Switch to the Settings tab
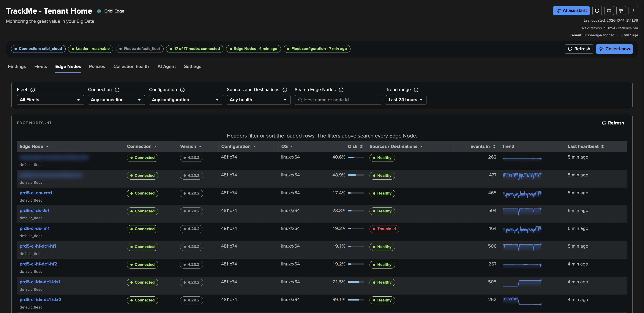The height and width of the screenshot is (313, 644). (192, 67)
